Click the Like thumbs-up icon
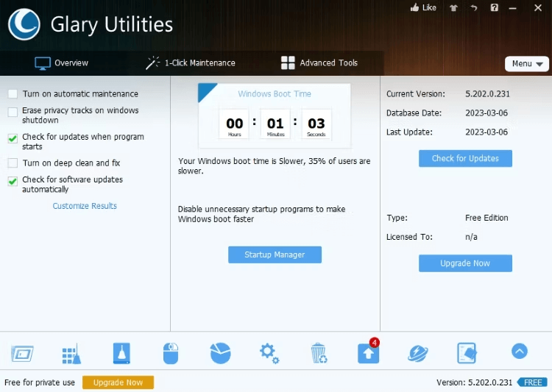 tap(414, 7)
